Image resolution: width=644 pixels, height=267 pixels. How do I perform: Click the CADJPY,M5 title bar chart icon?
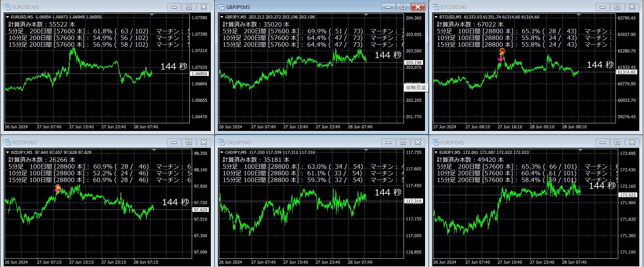[221, 142]
